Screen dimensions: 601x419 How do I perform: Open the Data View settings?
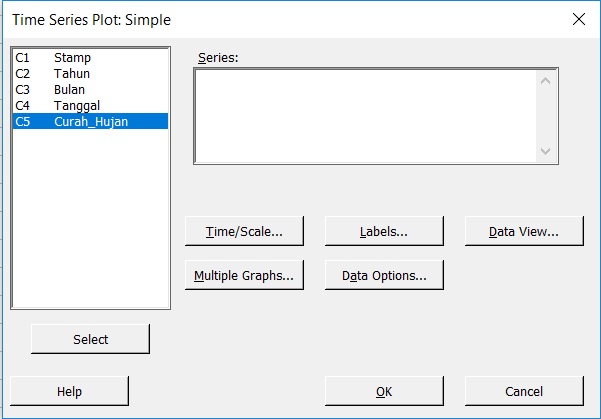(524, 231)
